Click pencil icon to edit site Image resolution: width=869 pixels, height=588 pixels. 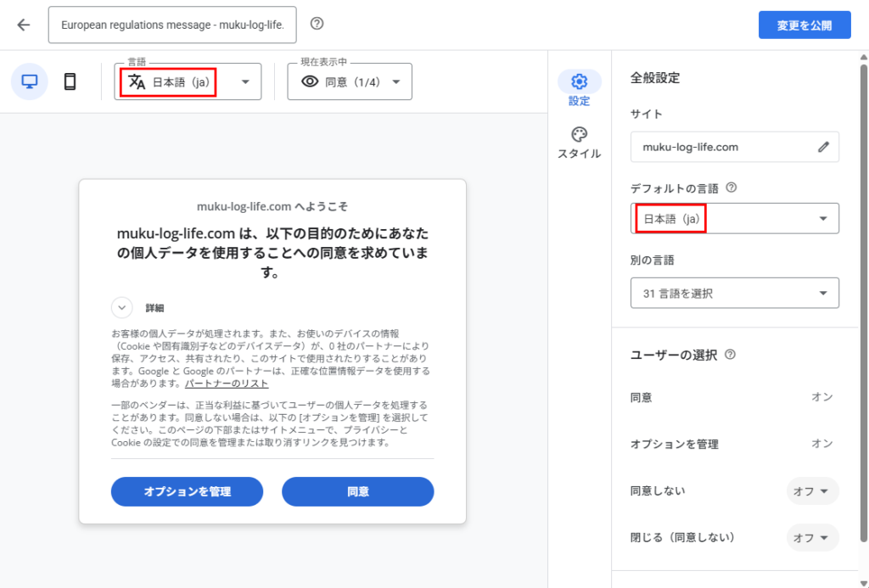coord(822,147)
